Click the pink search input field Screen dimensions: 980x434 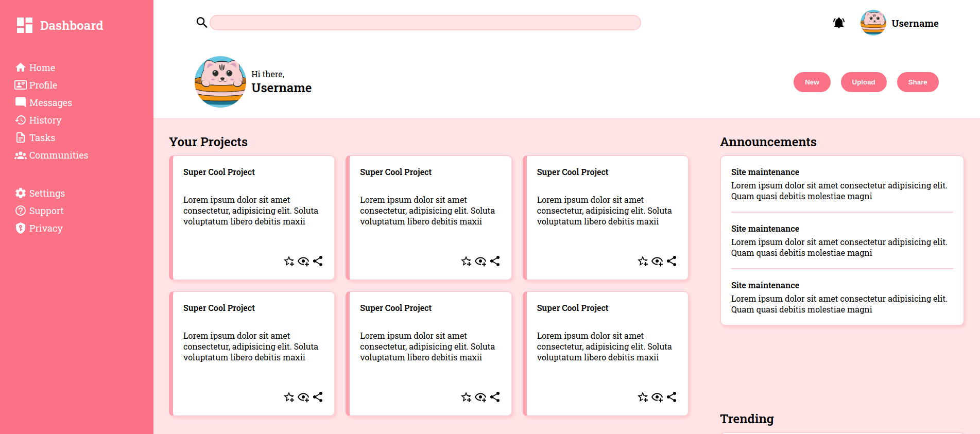pos(425,23)
